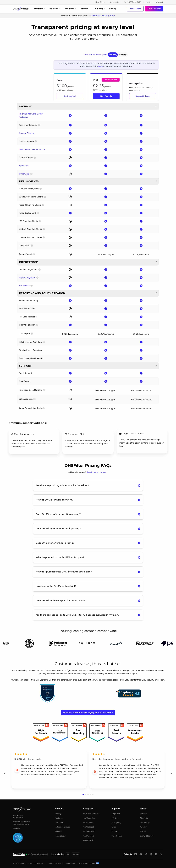Screen dimensions: 176x868
Task: Switch billing toggle to Monthly
Action: [123, 55]
